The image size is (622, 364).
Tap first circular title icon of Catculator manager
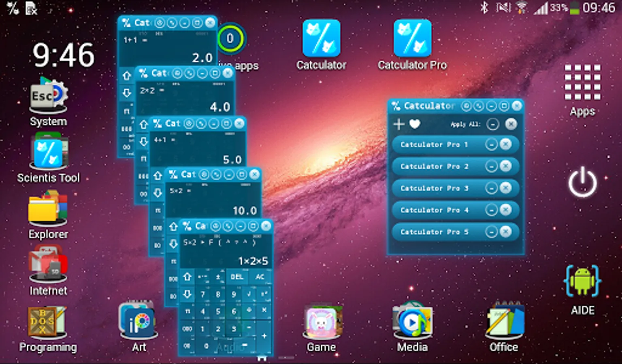[x=466, y=106]
